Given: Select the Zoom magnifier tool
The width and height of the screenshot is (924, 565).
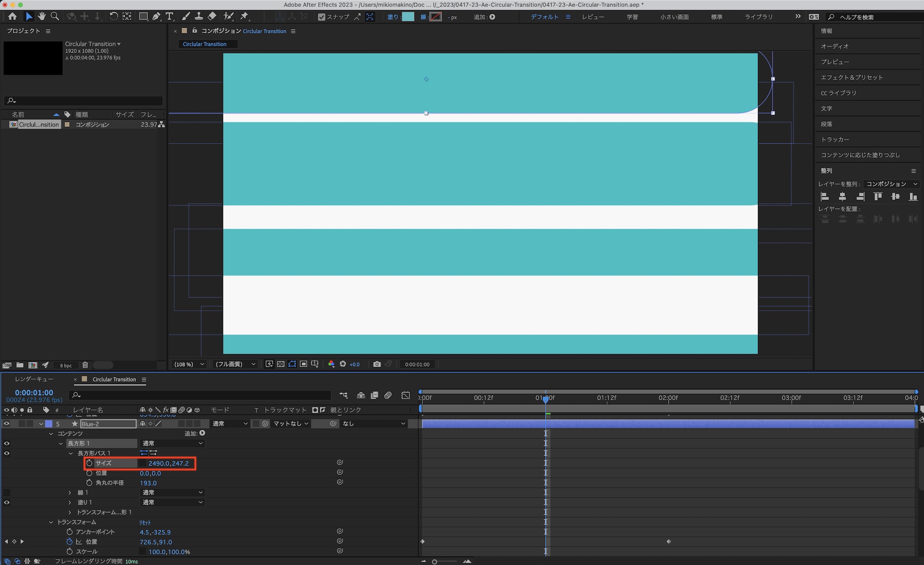Looking at the screenshot, I should point(55,17).
